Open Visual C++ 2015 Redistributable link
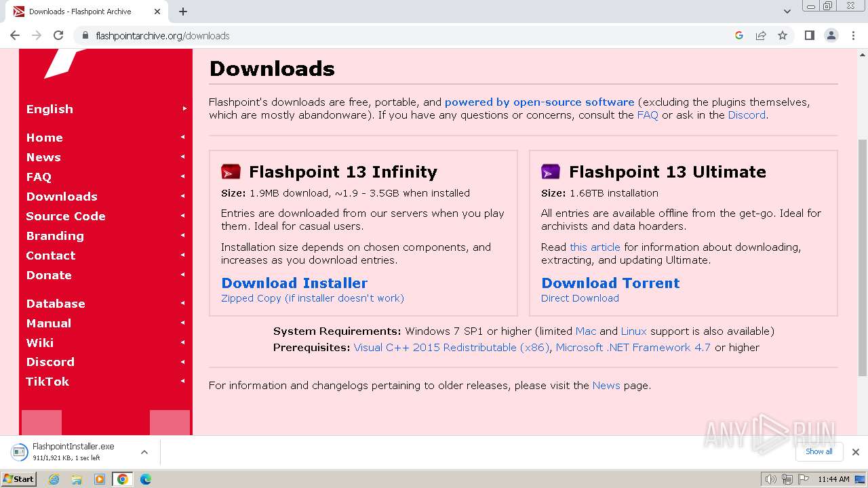The image size is (868, 488). 452,348
